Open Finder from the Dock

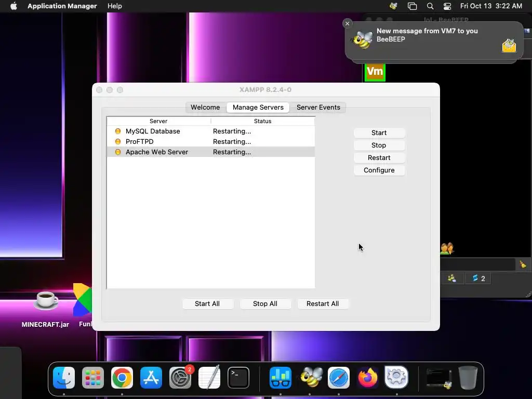(x=64, y=378)
